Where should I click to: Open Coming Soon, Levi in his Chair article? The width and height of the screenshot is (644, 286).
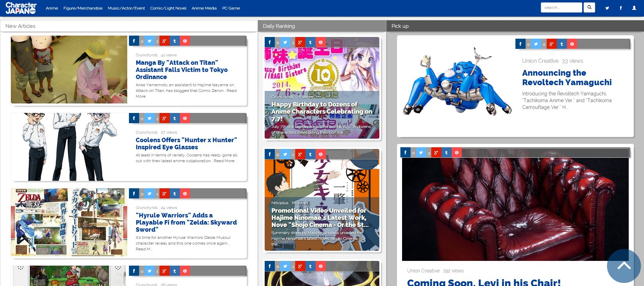484,282
